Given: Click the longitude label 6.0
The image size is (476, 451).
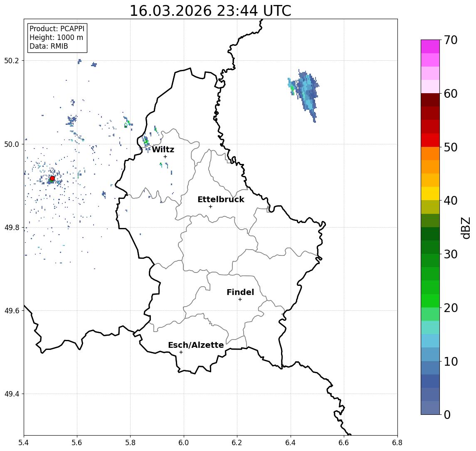Looking at the screenshot, I should coord(184,443).
